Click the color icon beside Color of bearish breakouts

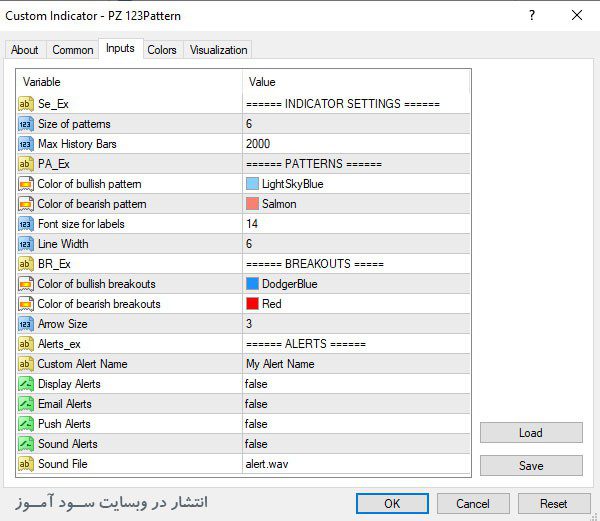click(25, 304)
